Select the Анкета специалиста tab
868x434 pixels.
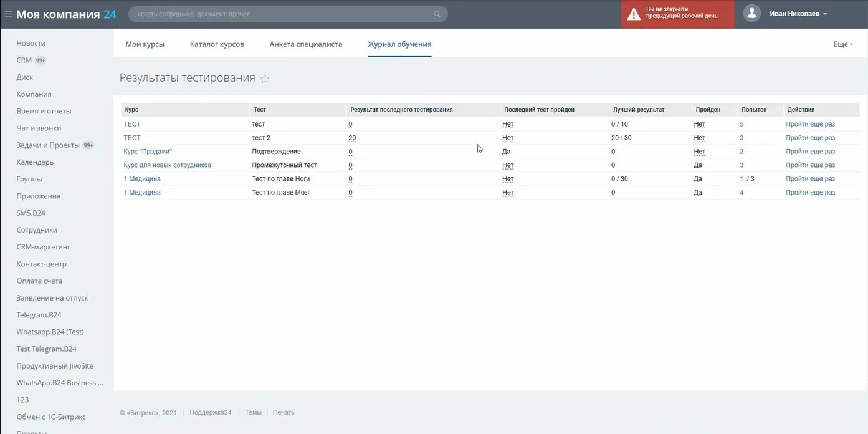(x=306, y=44)
